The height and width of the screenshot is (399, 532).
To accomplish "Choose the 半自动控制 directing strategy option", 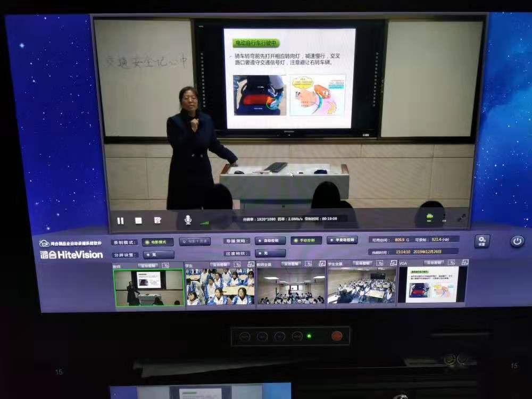I will pos(342,240).
